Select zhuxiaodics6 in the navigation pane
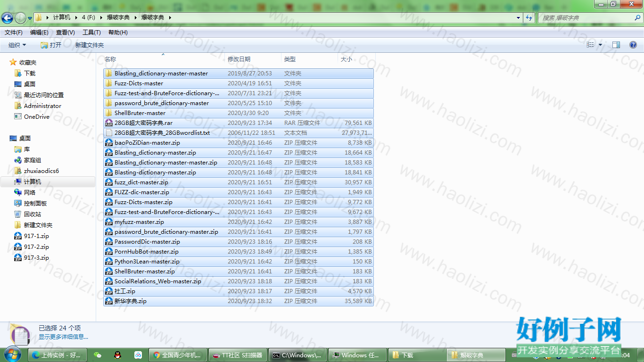 [x=41, y=171]
